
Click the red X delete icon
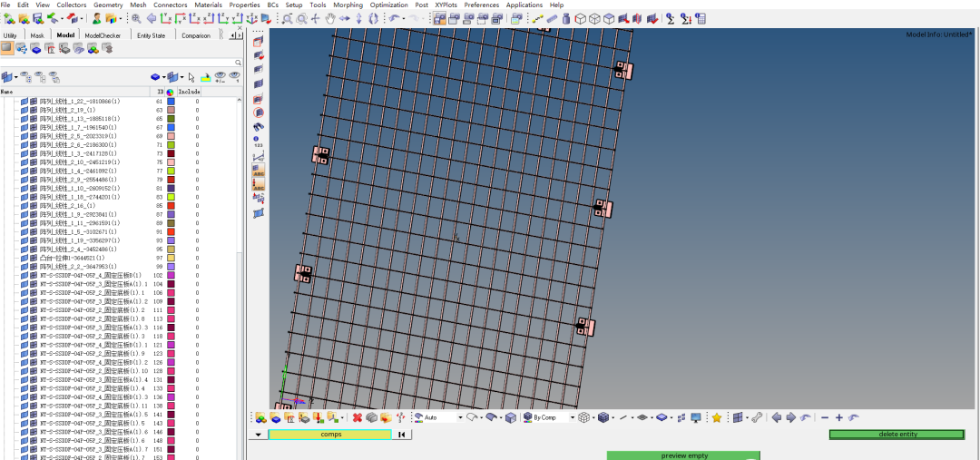tap(358, 417)
